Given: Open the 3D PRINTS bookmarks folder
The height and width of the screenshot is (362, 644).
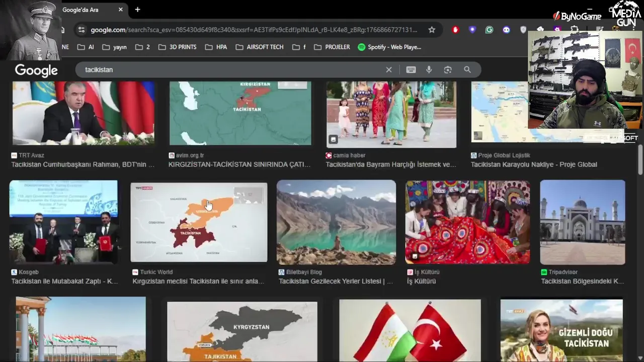Looking at the screenshot, I should point(177,47).
